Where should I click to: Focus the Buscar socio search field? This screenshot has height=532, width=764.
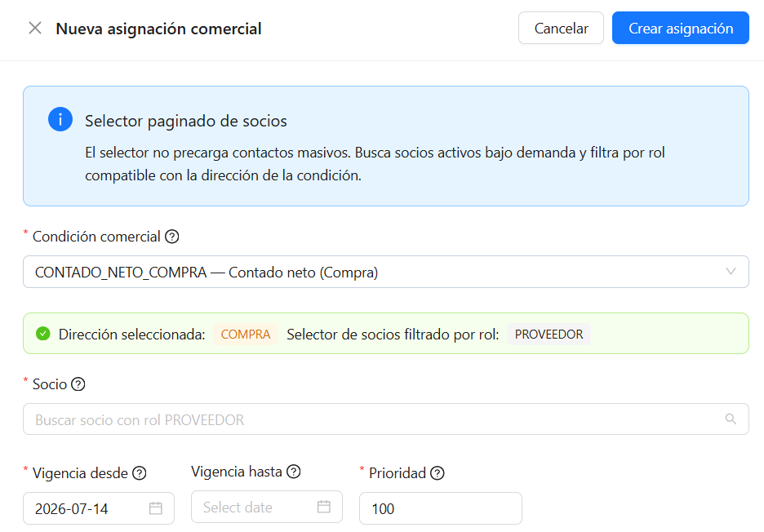click(385, 419)
